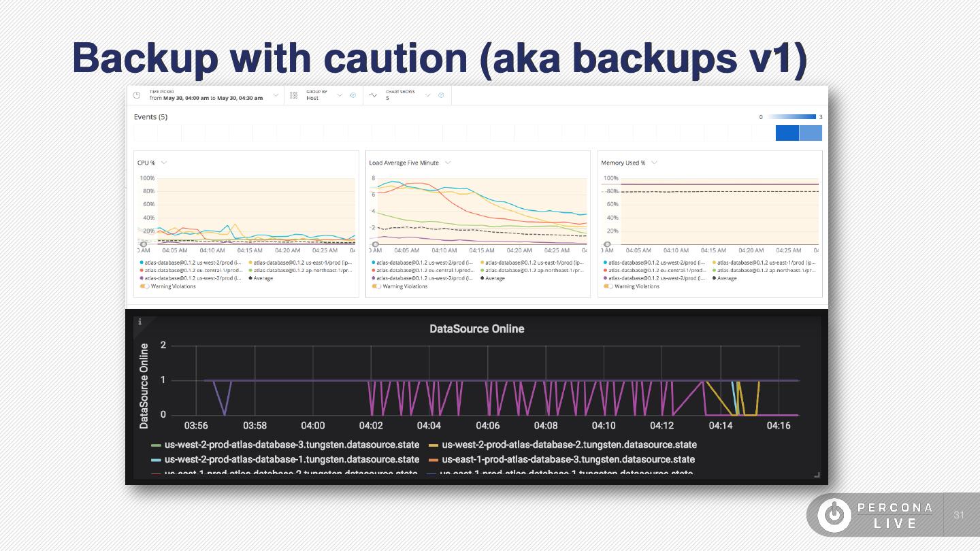980x551 pixels.
Task: Open the DataSource Online panel title menu
Action: [477, 329]
